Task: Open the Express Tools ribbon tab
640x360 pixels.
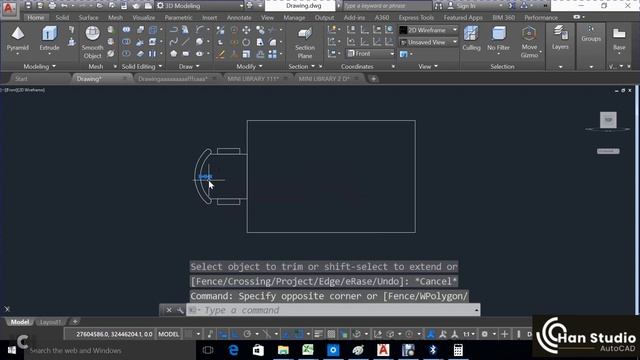Action: [416, 18]
